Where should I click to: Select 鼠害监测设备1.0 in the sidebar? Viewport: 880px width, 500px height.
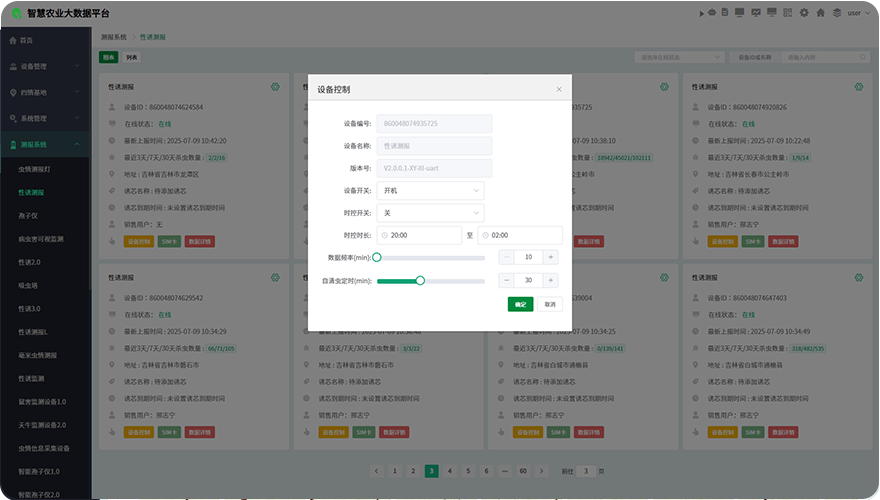pos(42,402)
